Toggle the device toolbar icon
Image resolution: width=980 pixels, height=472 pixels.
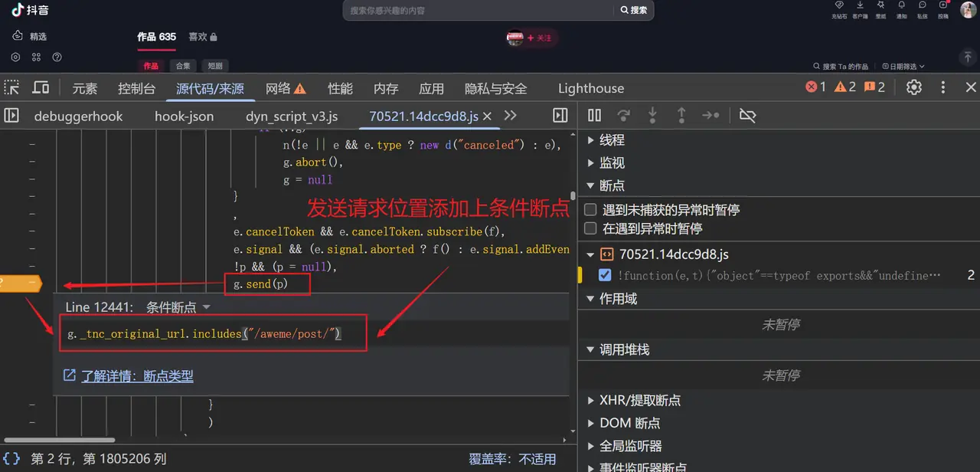click(41, 87)
